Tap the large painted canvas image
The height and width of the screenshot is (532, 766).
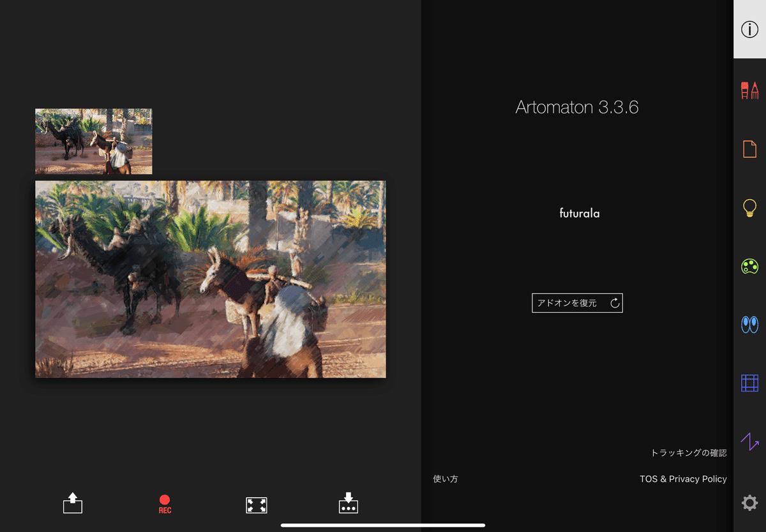point(211,279)
